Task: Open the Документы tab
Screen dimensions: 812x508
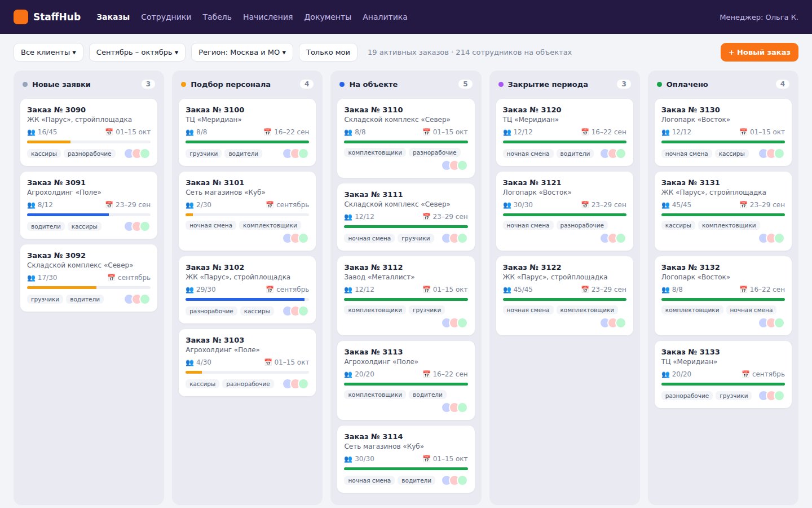Action: [x=328, y=17]
